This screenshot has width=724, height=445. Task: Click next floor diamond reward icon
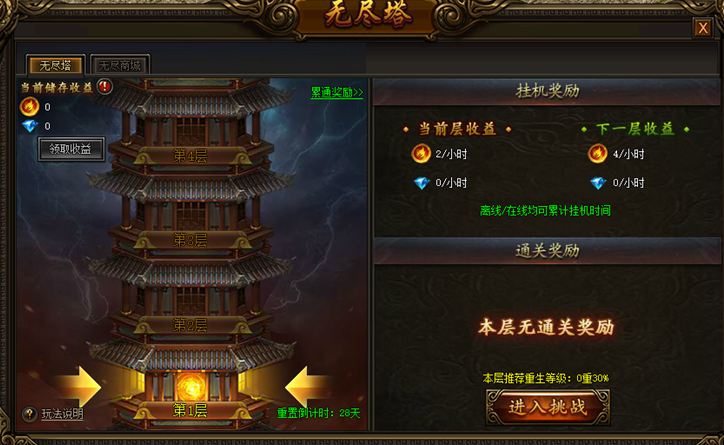click(598, 183)
